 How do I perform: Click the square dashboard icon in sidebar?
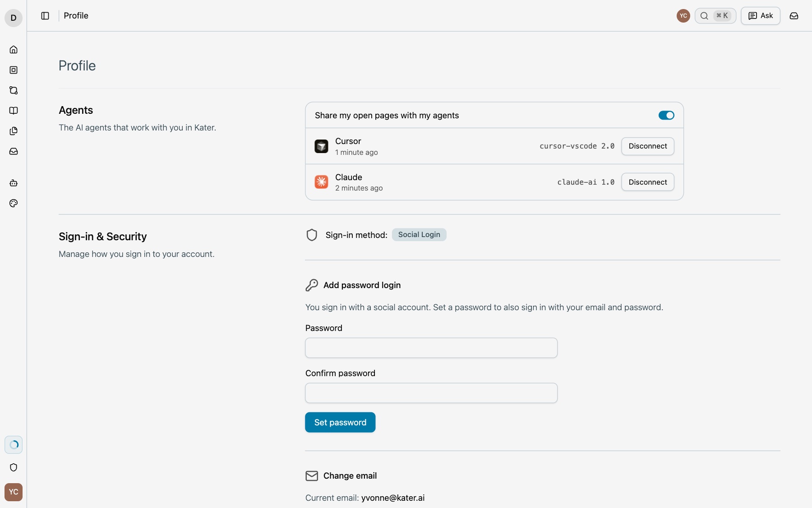14,70
